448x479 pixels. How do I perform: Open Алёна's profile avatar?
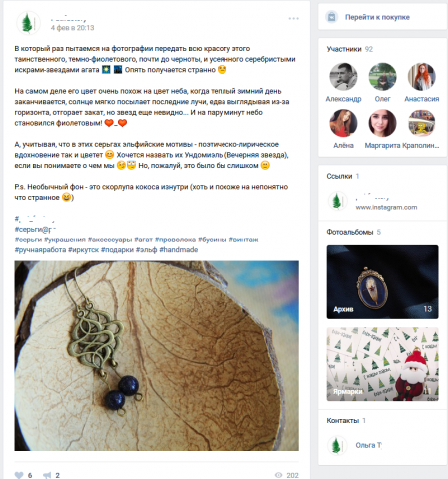[343, 123]
